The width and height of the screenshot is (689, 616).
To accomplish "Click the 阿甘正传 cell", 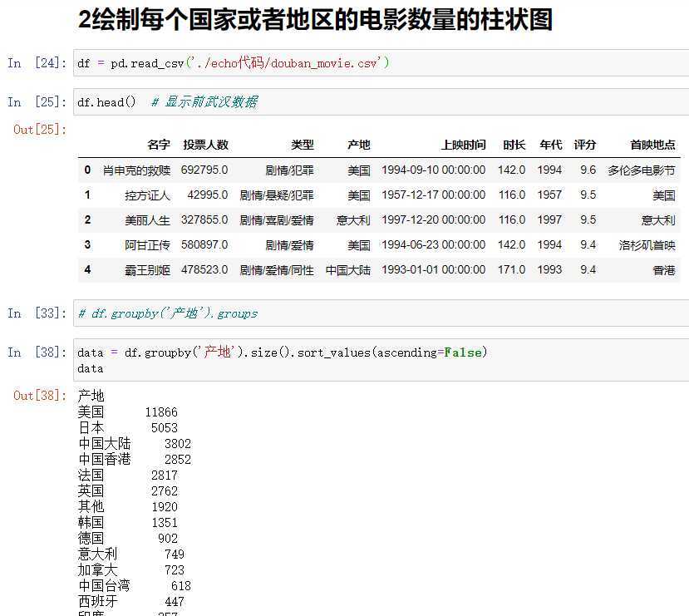I will [x=147, y=244].
